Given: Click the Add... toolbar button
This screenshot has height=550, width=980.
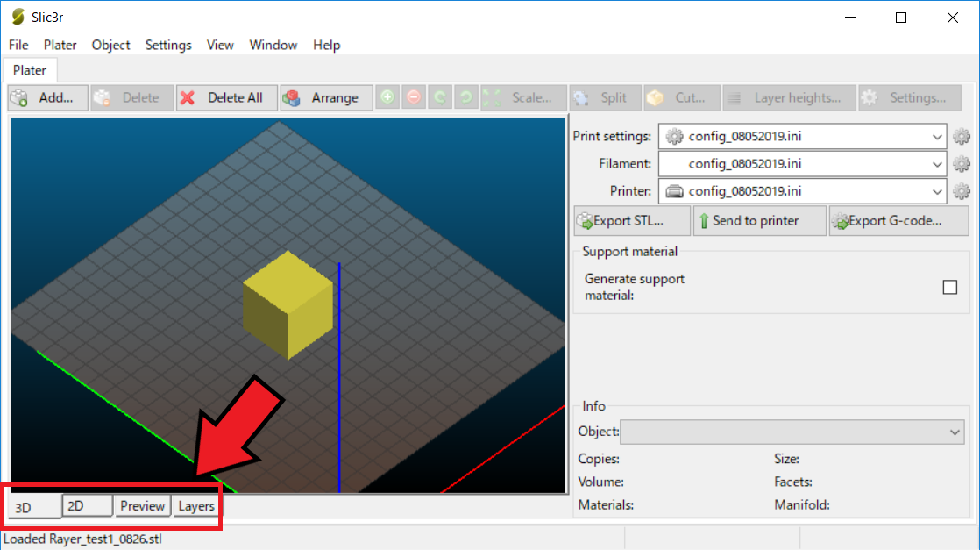Looking at the screenshot, I should click(48, 97).
